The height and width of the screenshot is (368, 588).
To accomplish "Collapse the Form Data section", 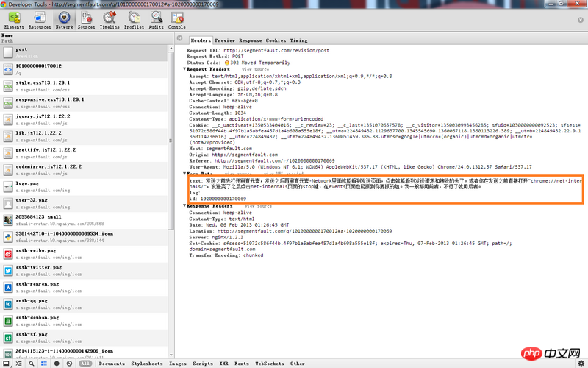I will 186,174.
